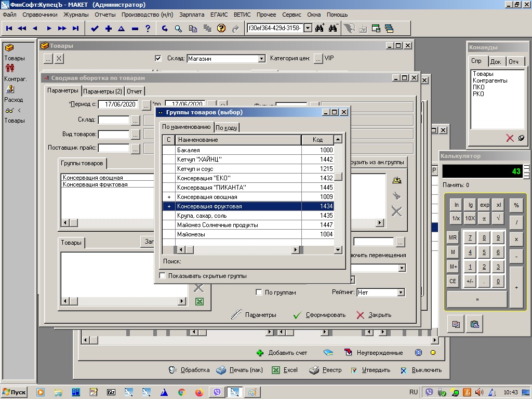
Task: Uncheck the Склад checkbox in Товары window
Action: [x=158, y=59]
